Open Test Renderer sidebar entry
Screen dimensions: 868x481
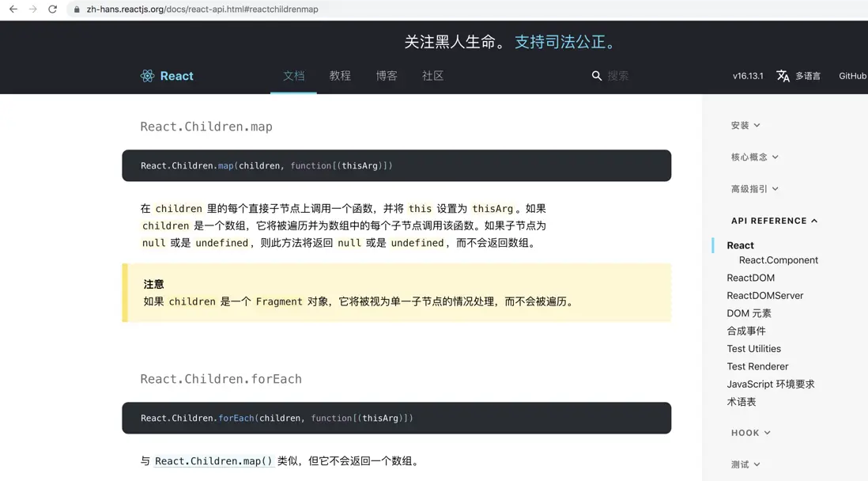pos(757,366)
